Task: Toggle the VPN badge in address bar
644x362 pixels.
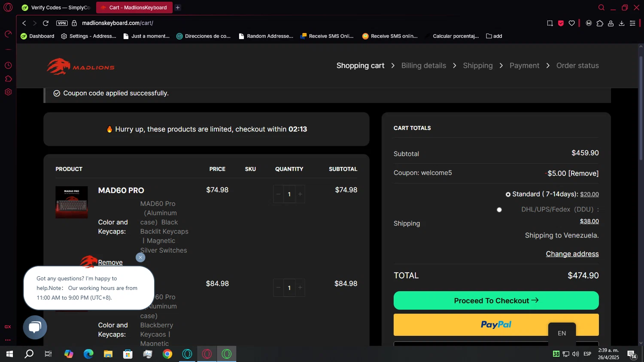Action: coord(62,23)
